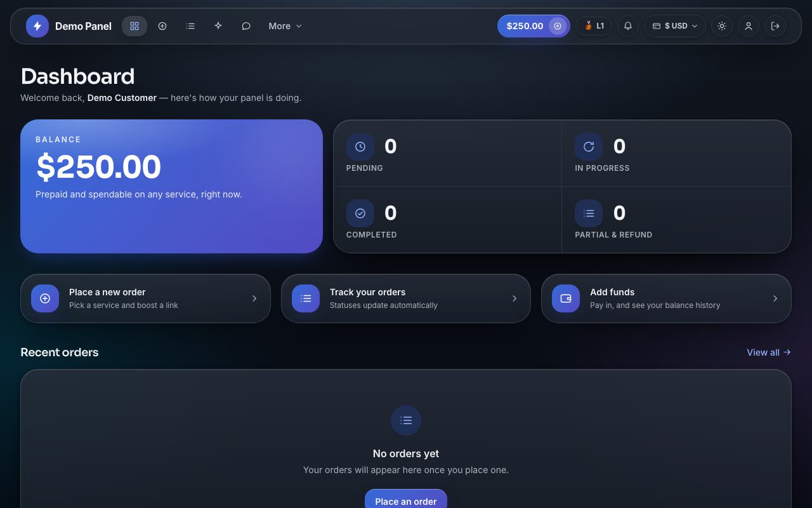Toggle the light/dark theme sun button
The width and height of the screenshot is (812, 508).
click(x=722, y=26)
